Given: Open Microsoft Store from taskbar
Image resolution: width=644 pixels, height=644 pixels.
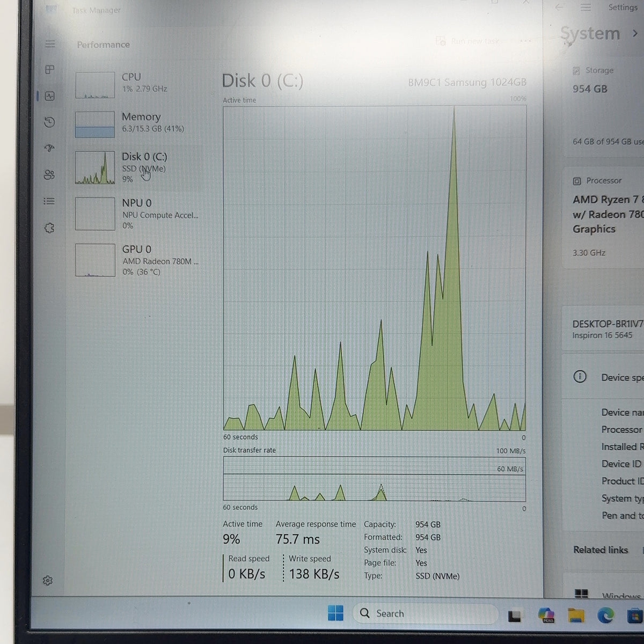Looking at the screenshot, I should [x=636, y=616].
